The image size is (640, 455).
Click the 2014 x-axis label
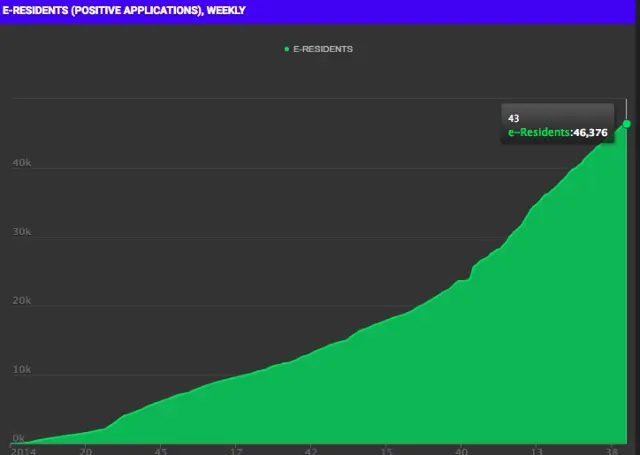tap(22, 450)
